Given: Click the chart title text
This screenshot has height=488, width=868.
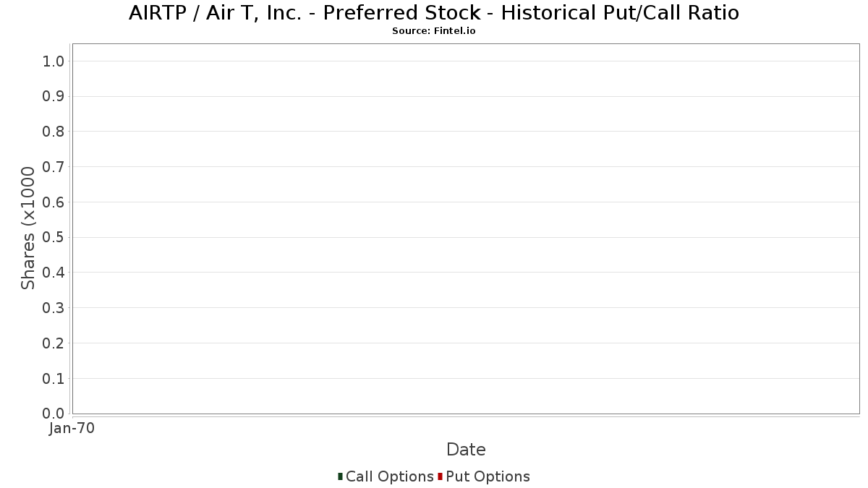Looking at the screenshot, I should coord(434,13).
